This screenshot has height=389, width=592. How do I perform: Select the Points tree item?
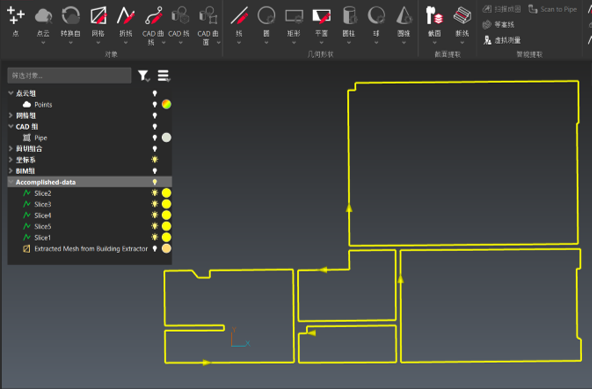coord(43,105)
